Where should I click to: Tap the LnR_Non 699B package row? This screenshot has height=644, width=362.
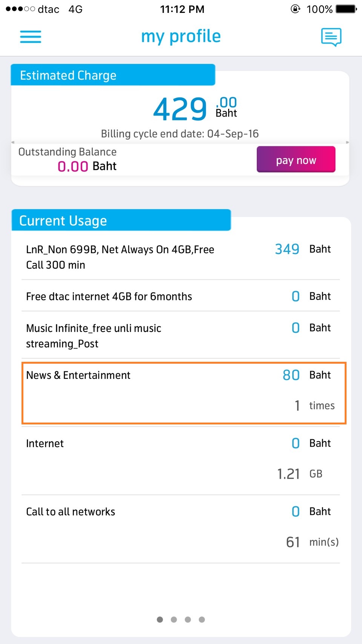click(181, 257)
